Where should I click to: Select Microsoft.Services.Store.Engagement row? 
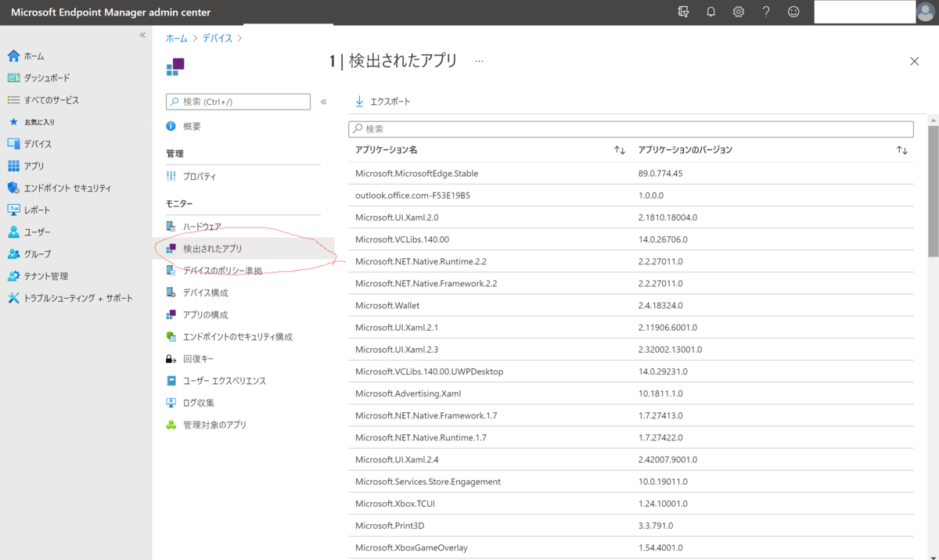[x=631, y=482]
